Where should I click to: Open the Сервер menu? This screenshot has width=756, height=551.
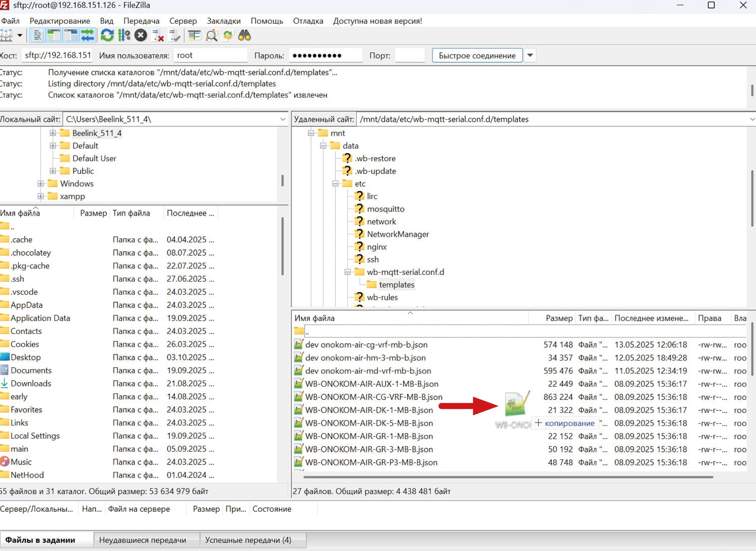click(183, 21)
